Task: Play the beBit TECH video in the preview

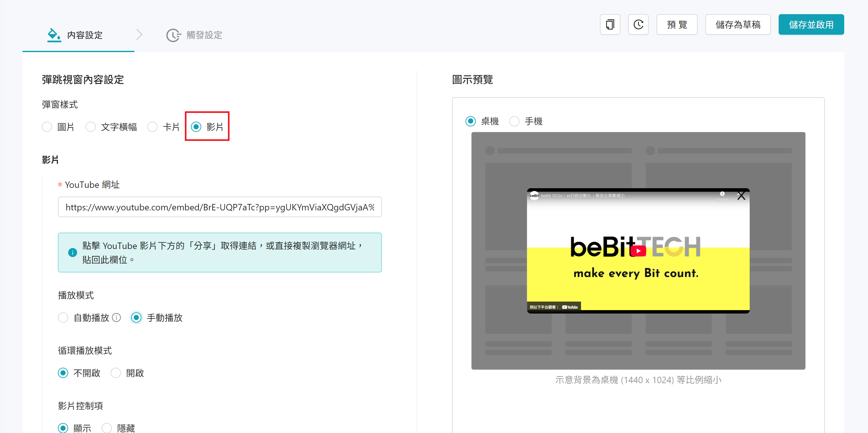Action: pyautogui.click(x=638, y=251)
